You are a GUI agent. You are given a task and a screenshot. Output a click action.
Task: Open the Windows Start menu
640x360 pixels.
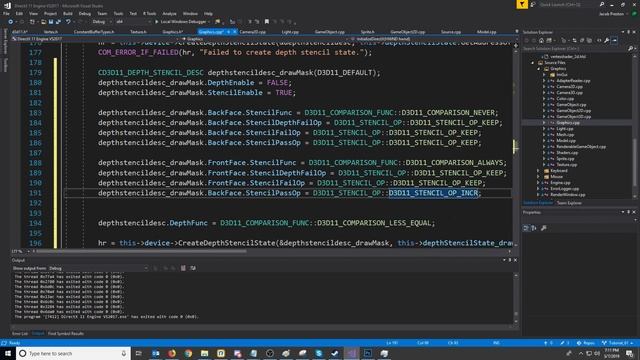pos(8,353)
